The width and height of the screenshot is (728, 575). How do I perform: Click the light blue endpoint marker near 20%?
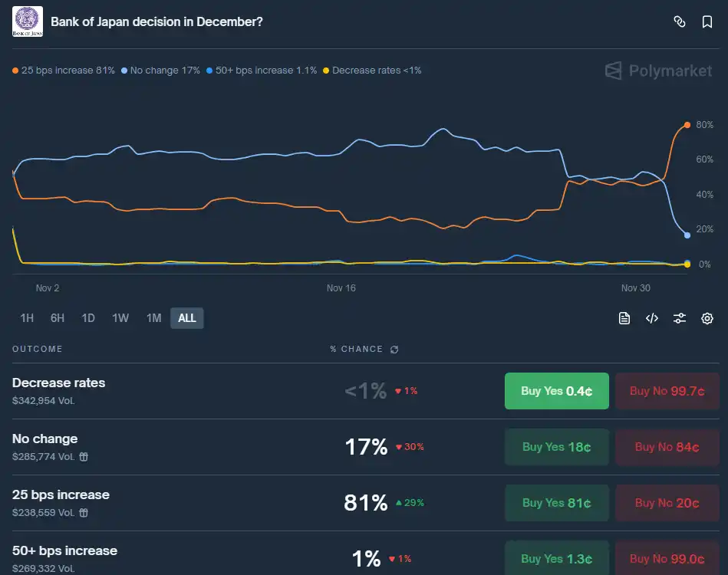coord(687,235)
